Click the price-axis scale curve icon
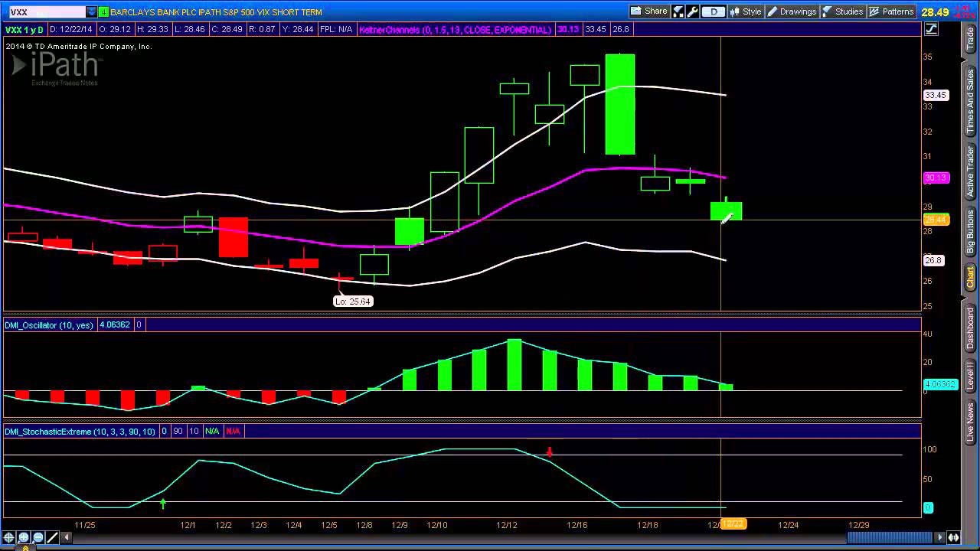The image size is (980, 551). coord(932,29)
